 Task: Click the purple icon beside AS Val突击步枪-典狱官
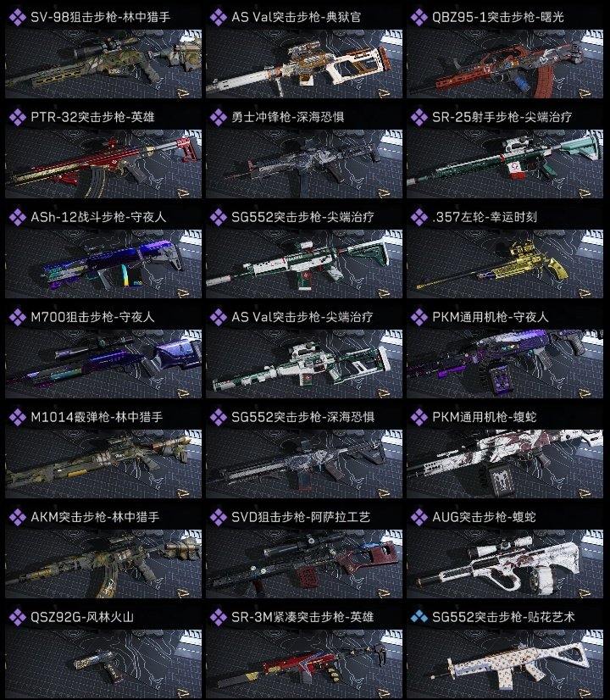[x=219, y=18]
